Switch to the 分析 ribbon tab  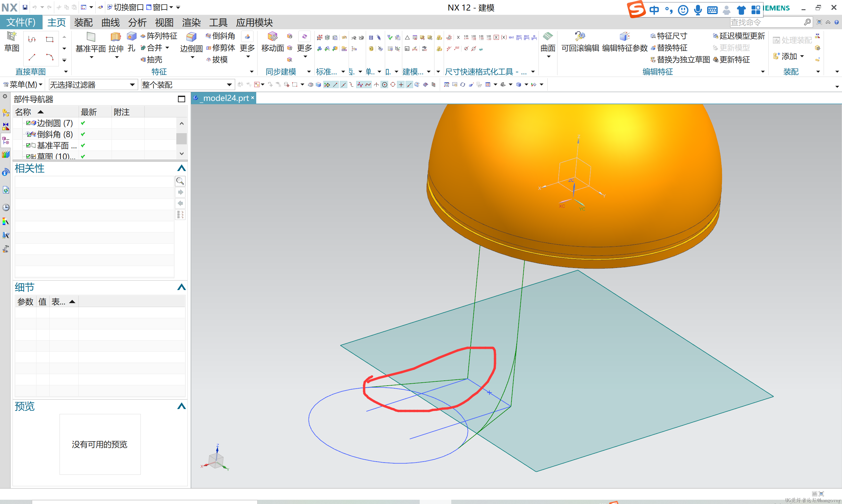coord(137,22)
